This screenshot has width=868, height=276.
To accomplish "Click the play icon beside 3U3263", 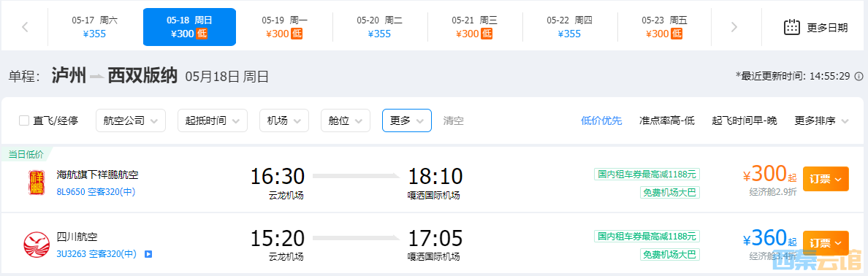I will click(x=148, y=254).
